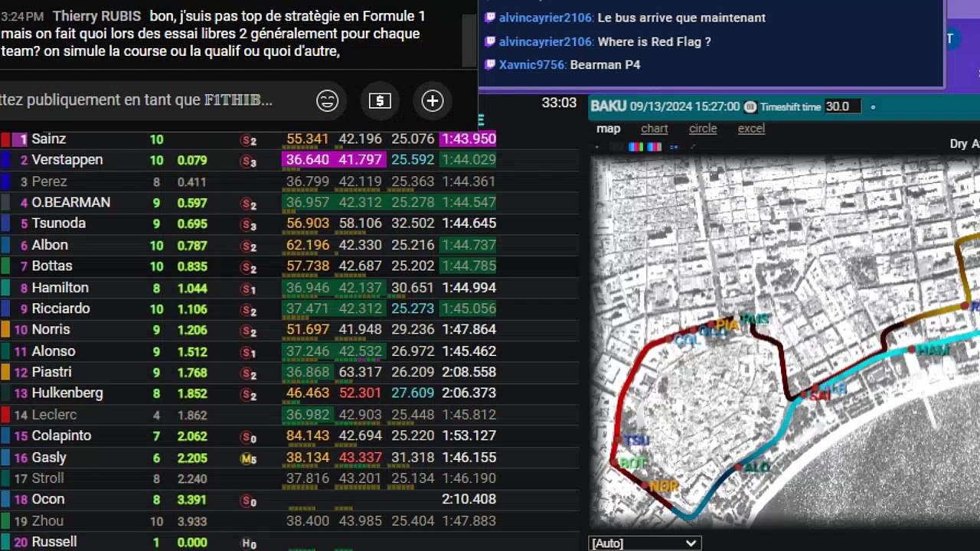Screen dimensions: 980x551
Task: Click Verstappen driver name row
Action: [67, 161]
